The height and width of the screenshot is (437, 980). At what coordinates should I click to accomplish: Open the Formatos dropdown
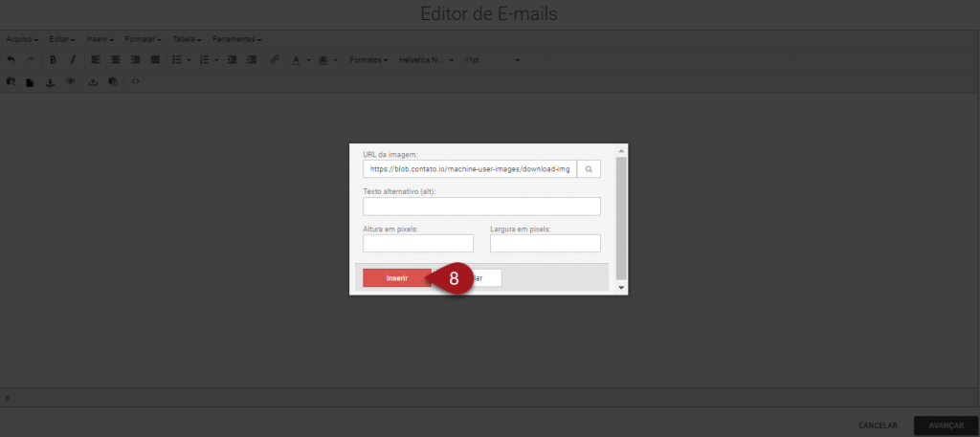click(368, 59)
